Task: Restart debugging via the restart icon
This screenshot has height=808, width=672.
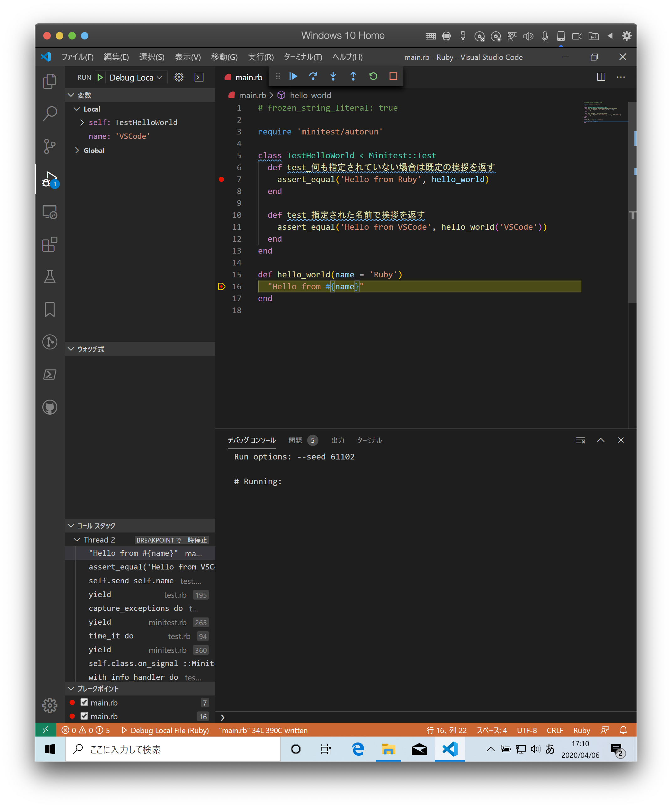Action: click(x=373, y=76)
